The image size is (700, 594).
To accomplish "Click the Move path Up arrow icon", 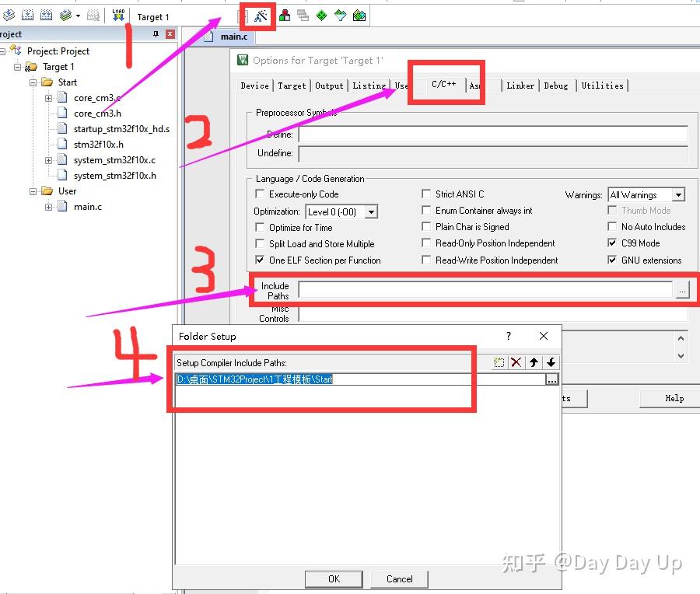I will tap(534, 362).
